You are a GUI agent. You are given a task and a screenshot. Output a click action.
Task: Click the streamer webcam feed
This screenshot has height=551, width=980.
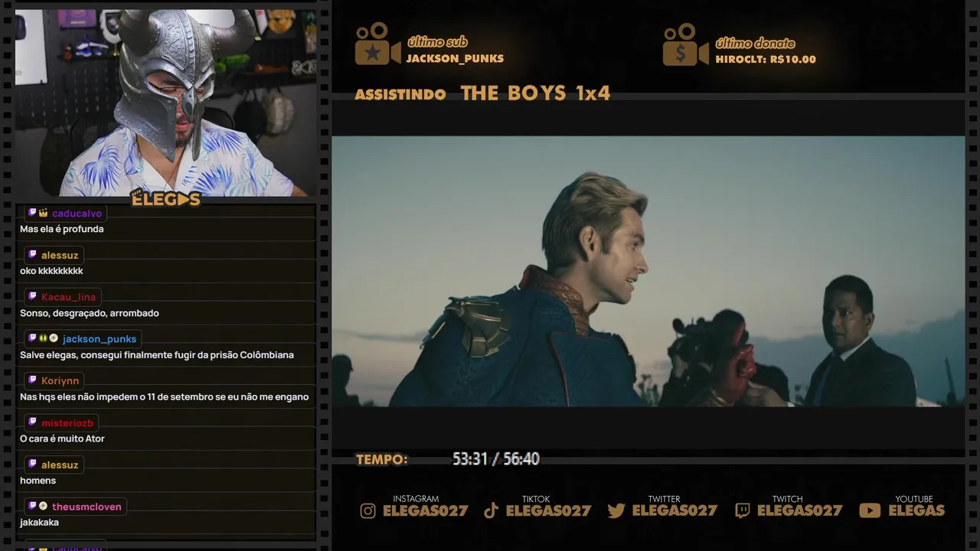(x=166, y=103)
